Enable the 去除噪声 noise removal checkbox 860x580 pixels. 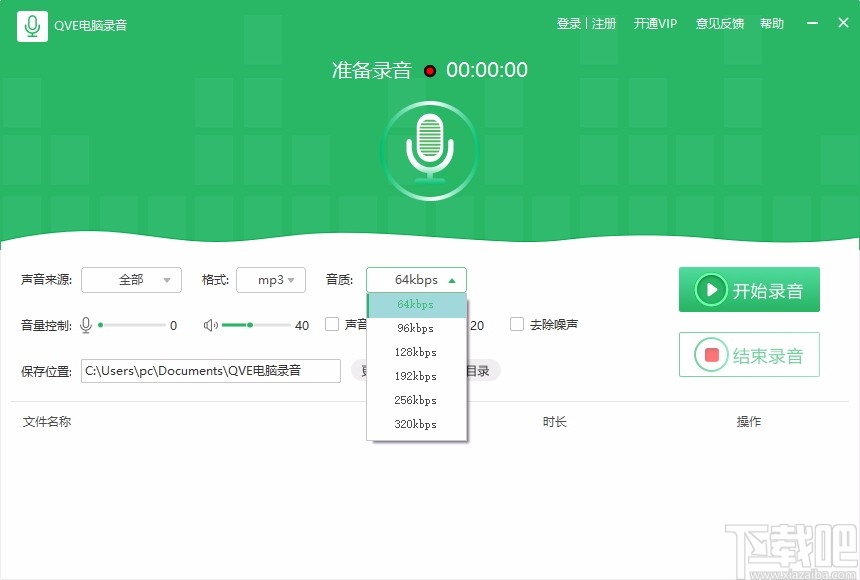point(517,324)
